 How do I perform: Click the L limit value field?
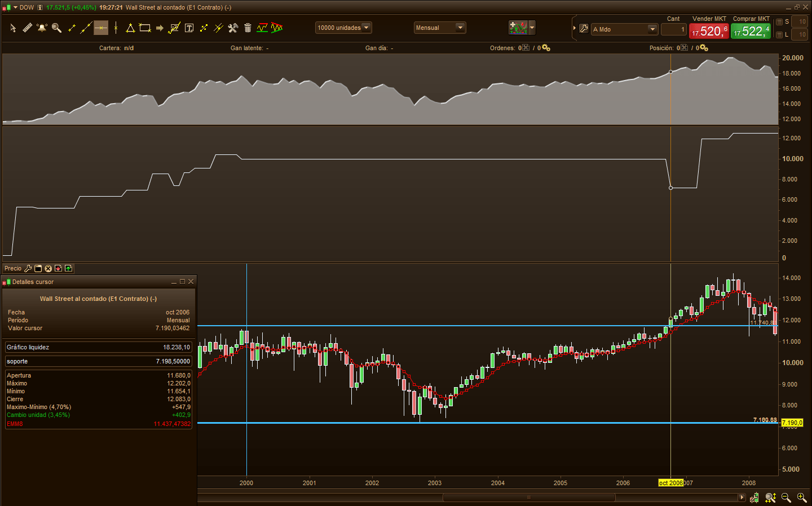(x=799, y=35)
